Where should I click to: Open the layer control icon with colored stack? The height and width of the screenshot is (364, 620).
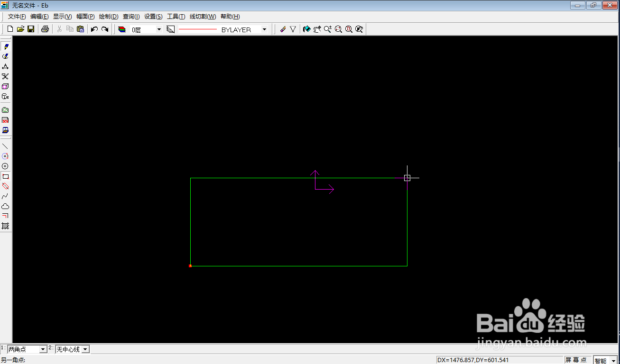[x=122, y=29]
